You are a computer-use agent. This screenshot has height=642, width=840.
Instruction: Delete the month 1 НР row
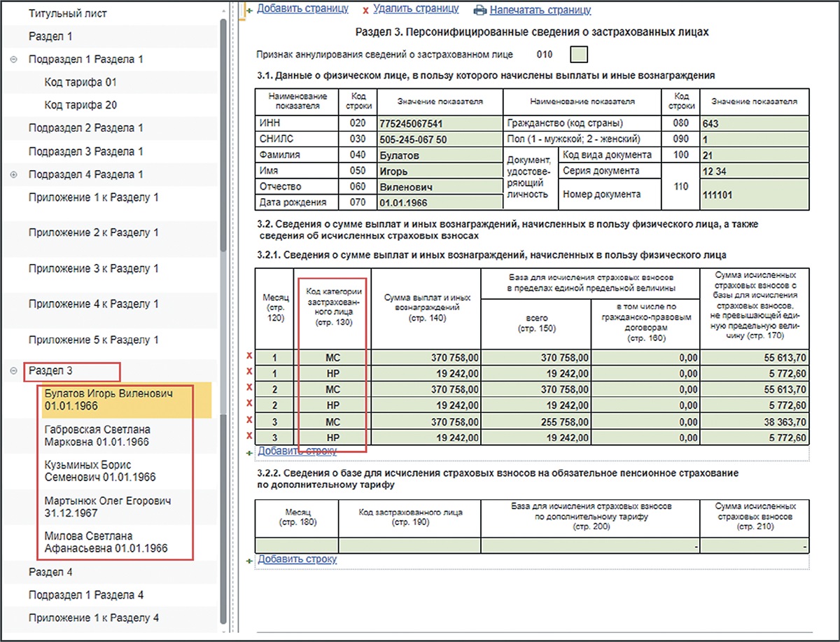pyautogui.click(x=249, y=372)
